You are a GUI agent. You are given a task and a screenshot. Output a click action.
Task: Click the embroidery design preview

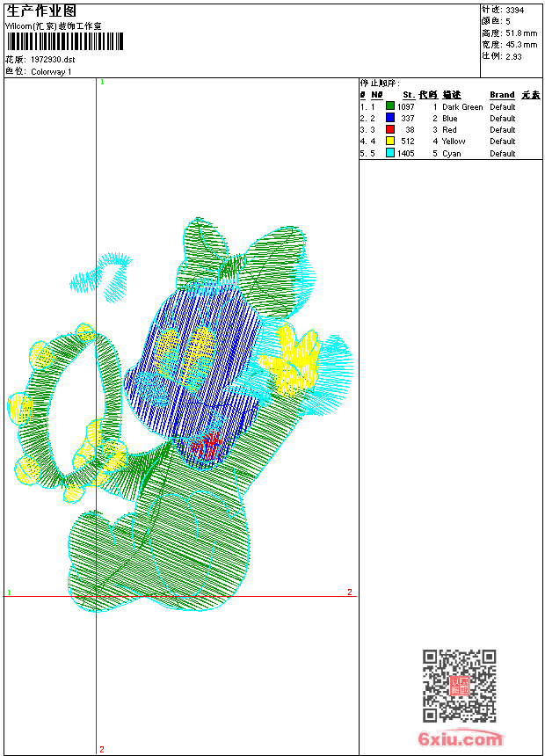click(x=180, y=415)
